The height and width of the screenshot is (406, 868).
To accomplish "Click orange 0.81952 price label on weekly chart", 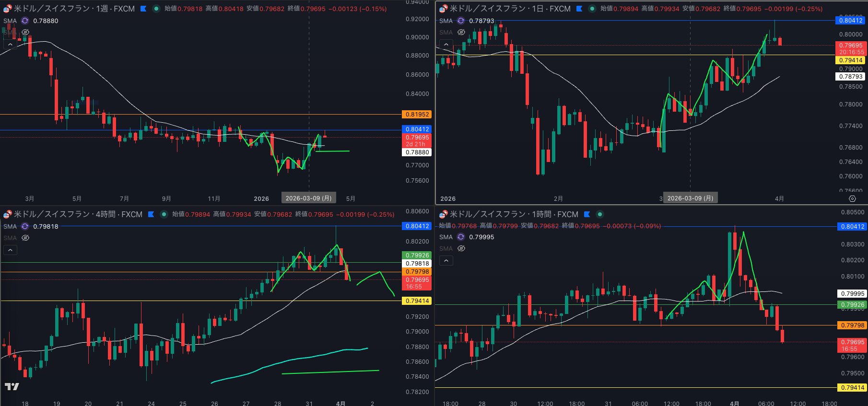I will click(417, 115).
